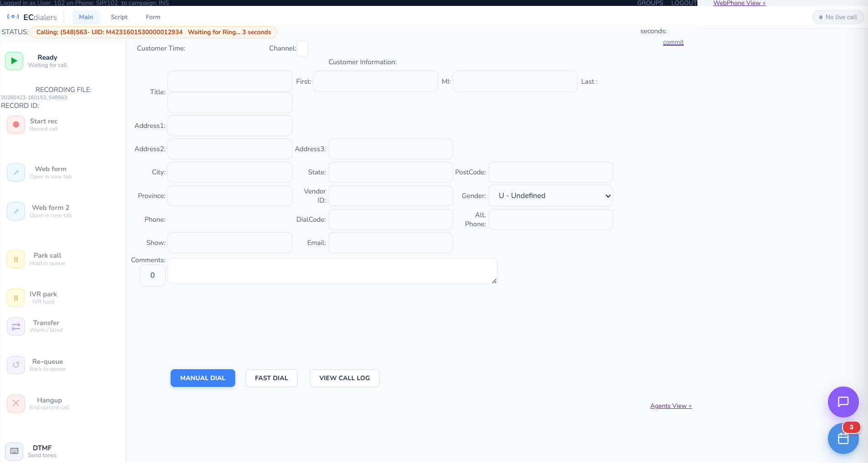868x463 pixels.
Task: Click the MANUAL DIAL button
Action: pos(203,378)
